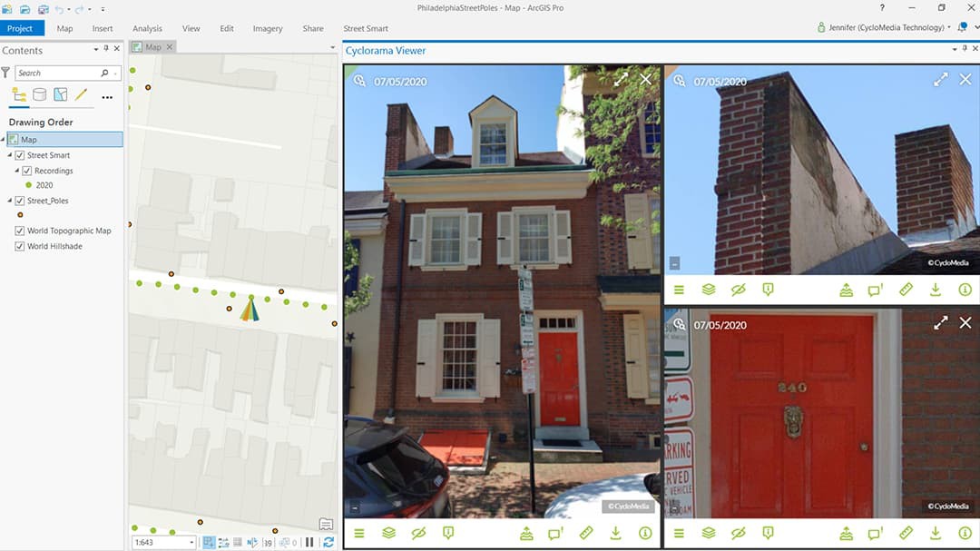Expand the house viewer to full size

point(621,80)
